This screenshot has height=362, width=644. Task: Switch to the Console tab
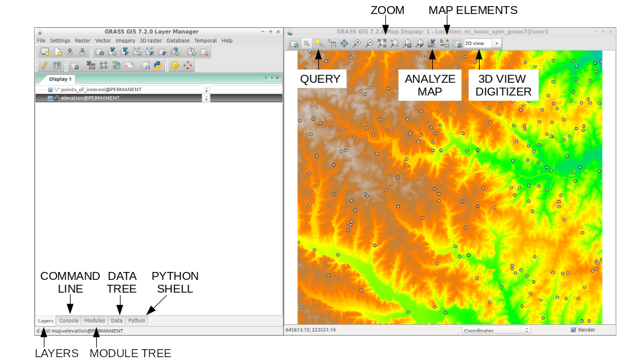(x=69, y=321)
